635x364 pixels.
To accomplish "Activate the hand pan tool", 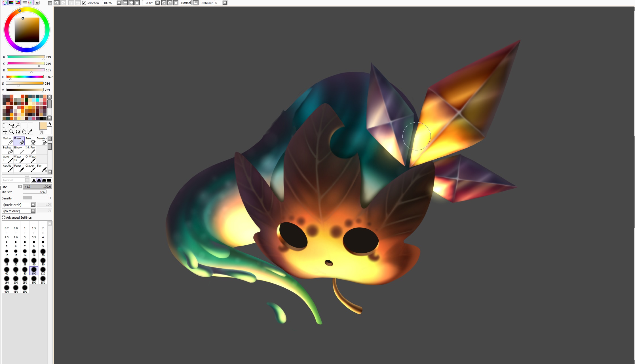I will pyautogui.click(x=24, y=132).
